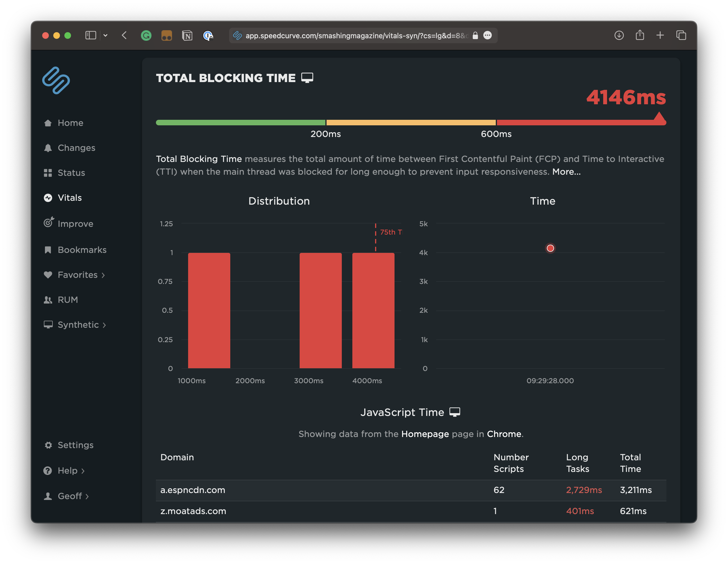Open Bookmarks from the sidebar

[82, 250]
